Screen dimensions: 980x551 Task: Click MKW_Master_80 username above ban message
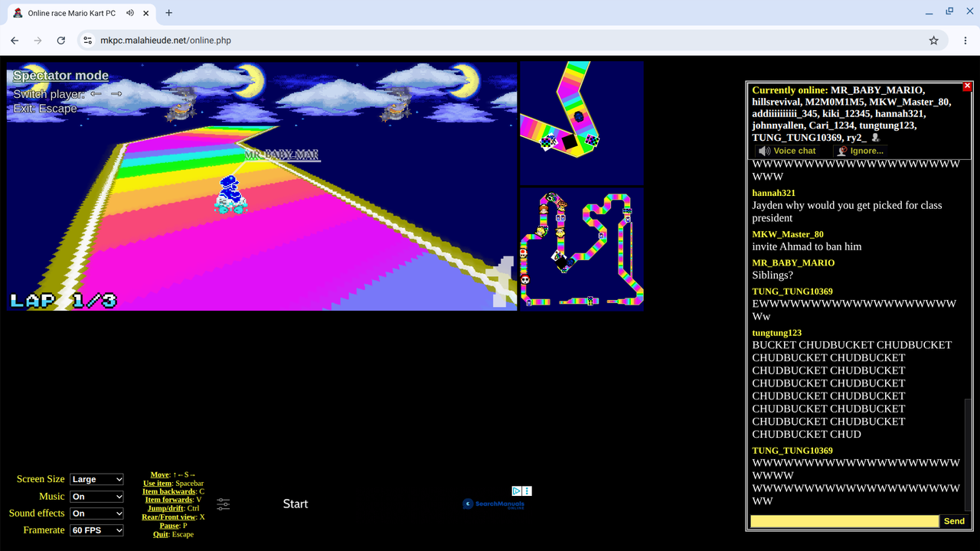point(788,234)
